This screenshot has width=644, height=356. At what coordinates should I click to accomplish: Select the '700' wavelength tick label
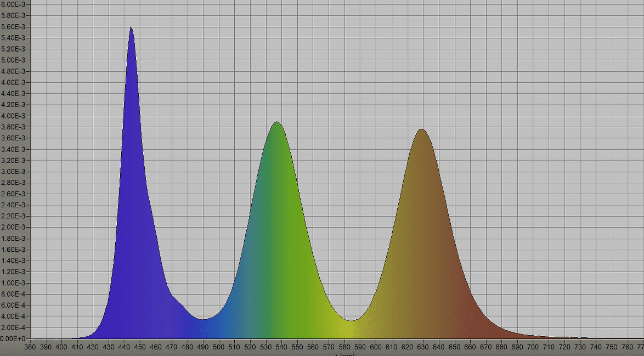[x=533, y=347]
